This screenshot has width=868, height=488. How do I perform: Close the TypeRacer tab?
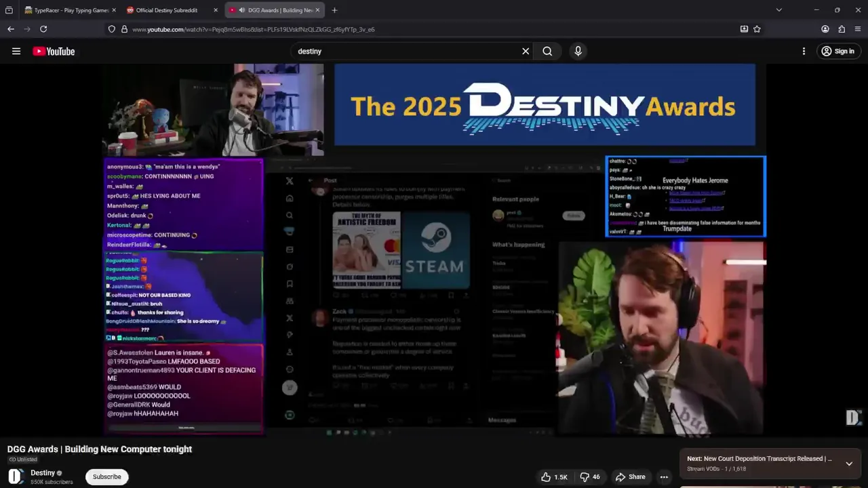[113, 10]
